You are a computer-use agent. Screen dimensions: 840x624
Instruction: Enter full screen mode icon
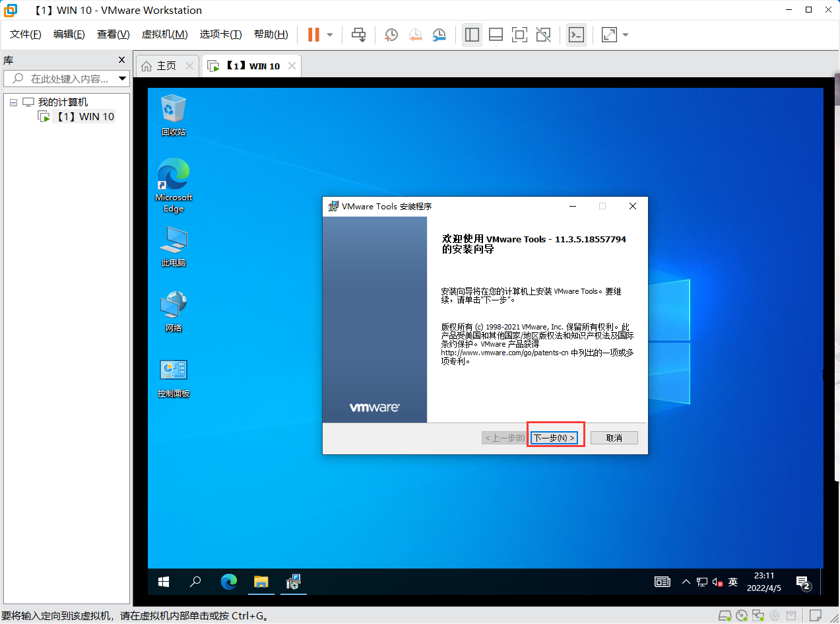(x=520, y=34)
